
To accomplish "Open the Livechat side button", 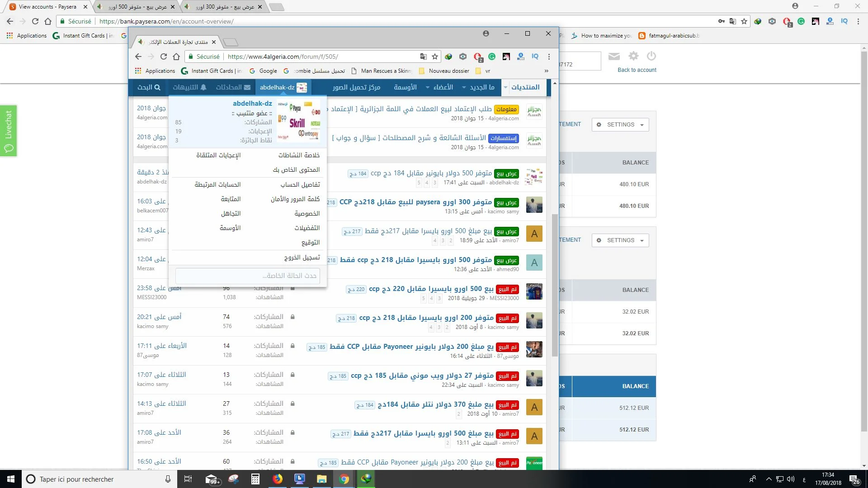I will coord(9,131).
